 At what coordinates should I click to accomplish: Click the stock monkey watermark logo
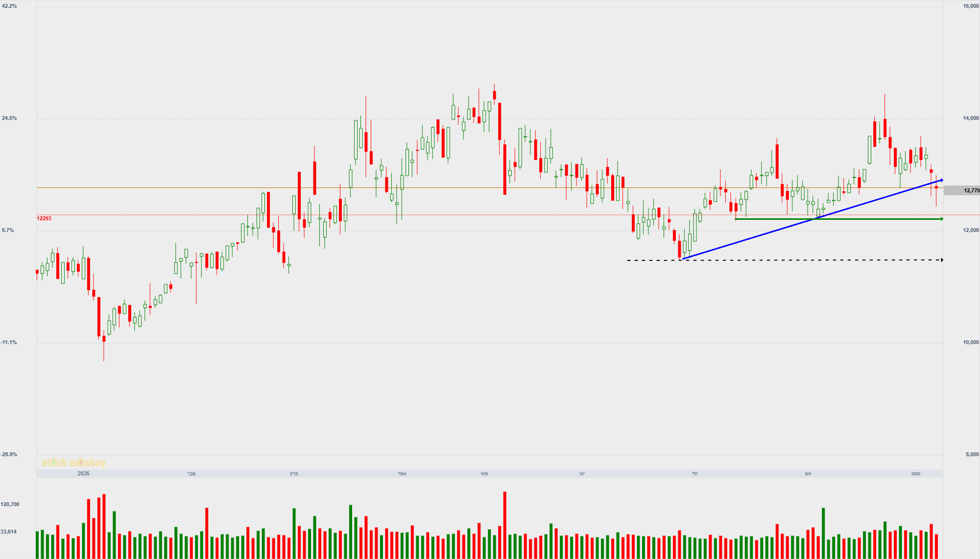click(x=73, y=463)
